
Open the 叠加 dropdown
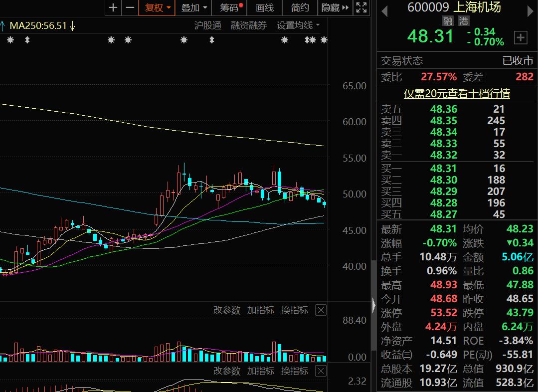coord(194,7)
